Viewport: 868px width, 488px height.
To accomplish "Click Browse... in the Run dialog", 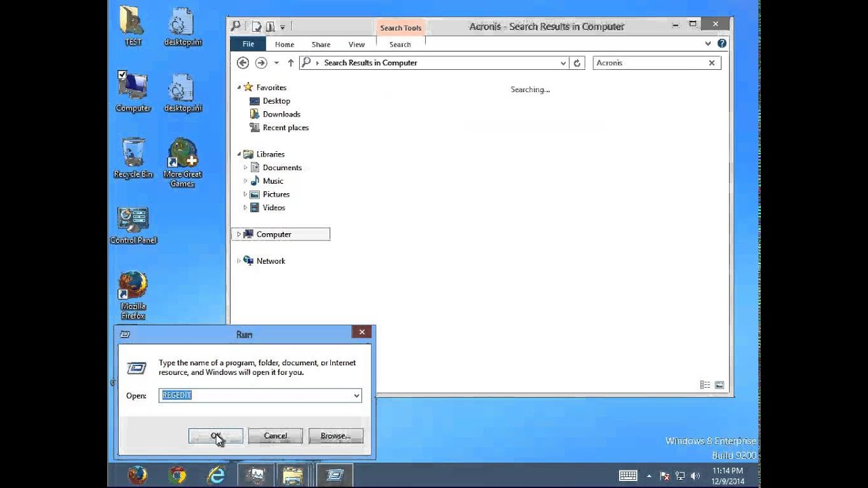I will coord(336,436).
